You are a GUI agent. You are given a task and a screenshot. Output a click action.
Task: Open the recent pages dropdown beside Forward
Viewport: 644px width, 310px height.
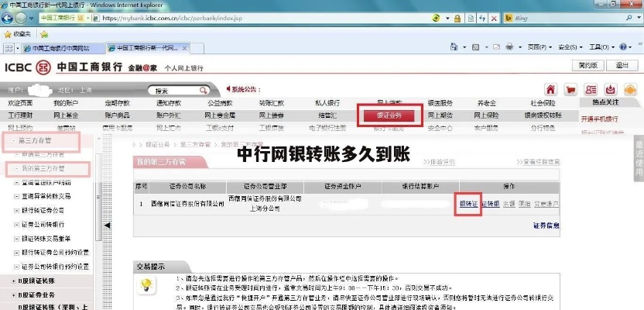pyautogui.click(x=32, y=19)
